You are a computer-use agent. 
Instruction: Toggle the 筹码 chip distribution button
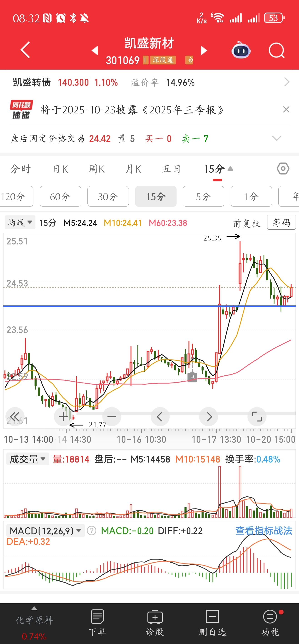[281, 222]
